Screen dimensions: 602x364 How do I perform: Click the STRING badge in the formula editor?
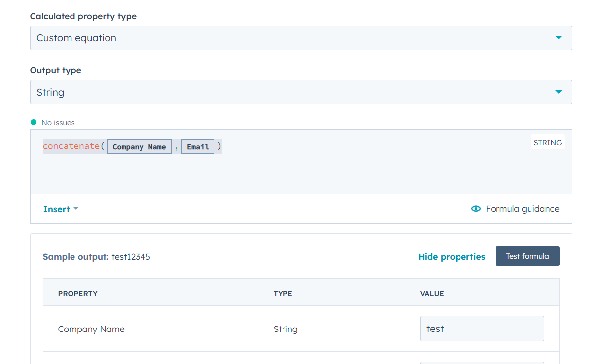click(547, 143)
